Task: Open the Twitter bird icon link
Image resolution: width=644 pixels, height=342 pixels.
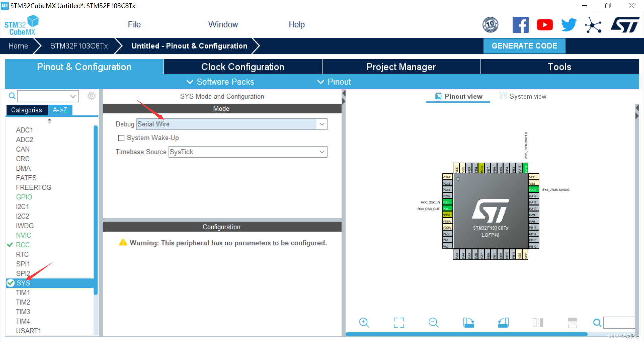Action: pos(569,25)
